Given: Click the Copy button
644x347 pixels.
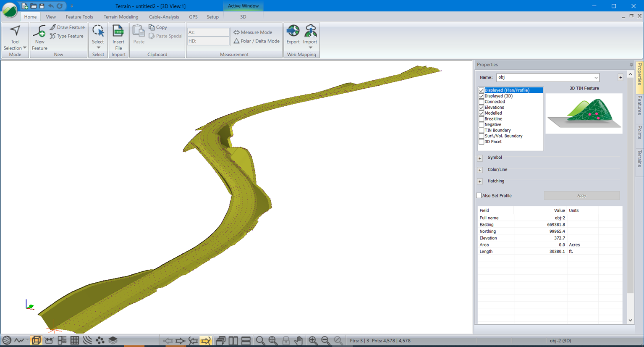Looking at the screenshot, I should click(x=158, y=27).
